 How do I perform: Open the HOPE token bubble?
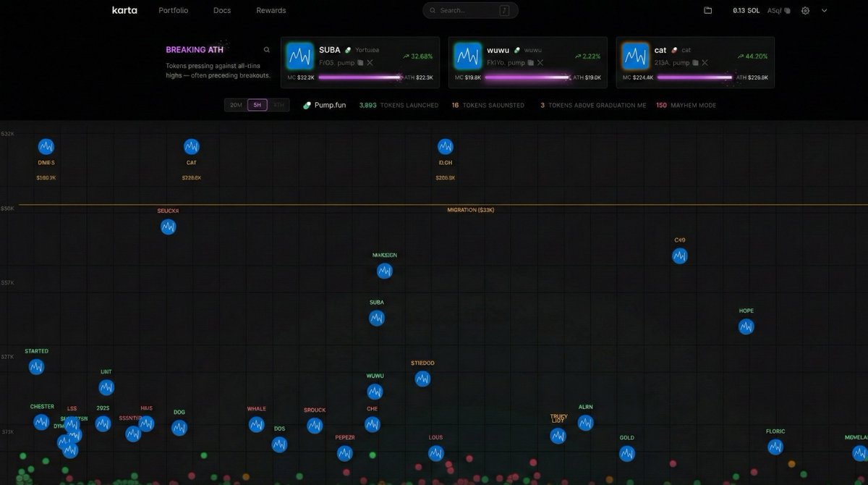tap(746, 326)
